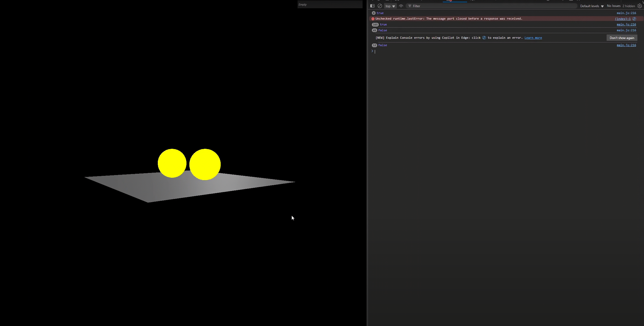Open the '(index):1' source link
644x326 pixels.
(x=623, y=19)
